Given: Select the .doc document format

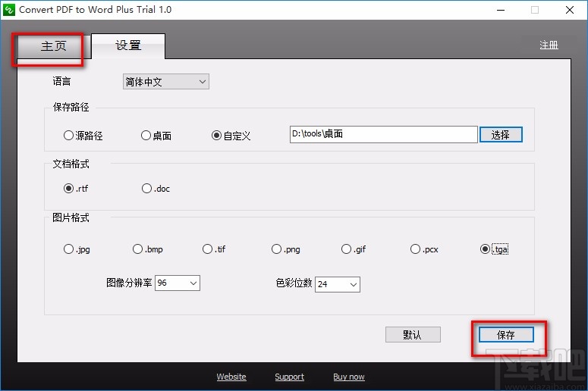Looking at the screenshot, I should 156,189.
